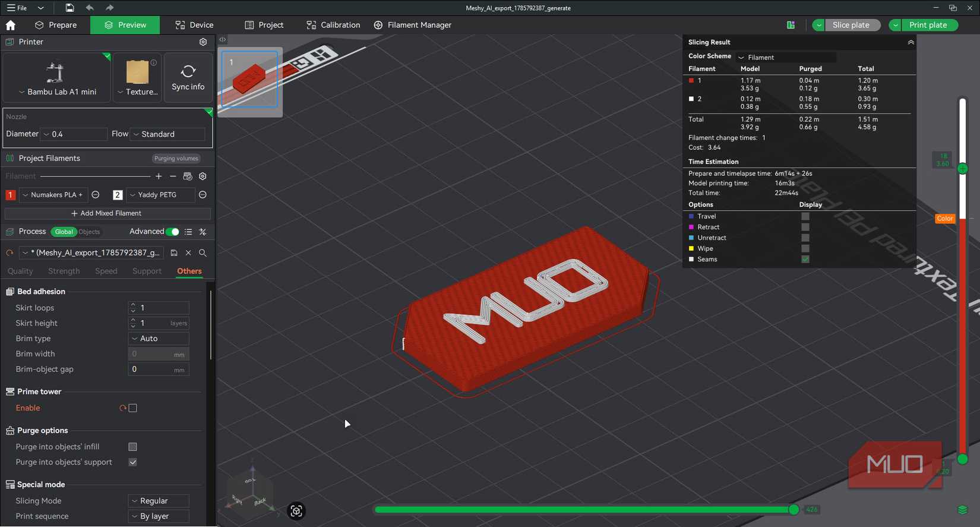Collapse the Slicing Result panel
This screenshot has height=527, width=980.
(x=911, y=42)
